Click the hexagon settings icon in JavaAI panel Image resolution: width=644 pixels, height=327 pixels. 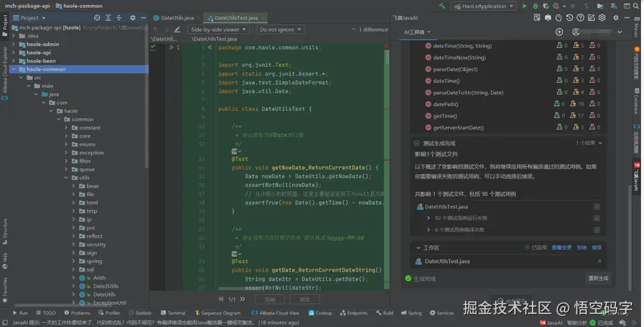pyautogui.click(x=602, y=18)
